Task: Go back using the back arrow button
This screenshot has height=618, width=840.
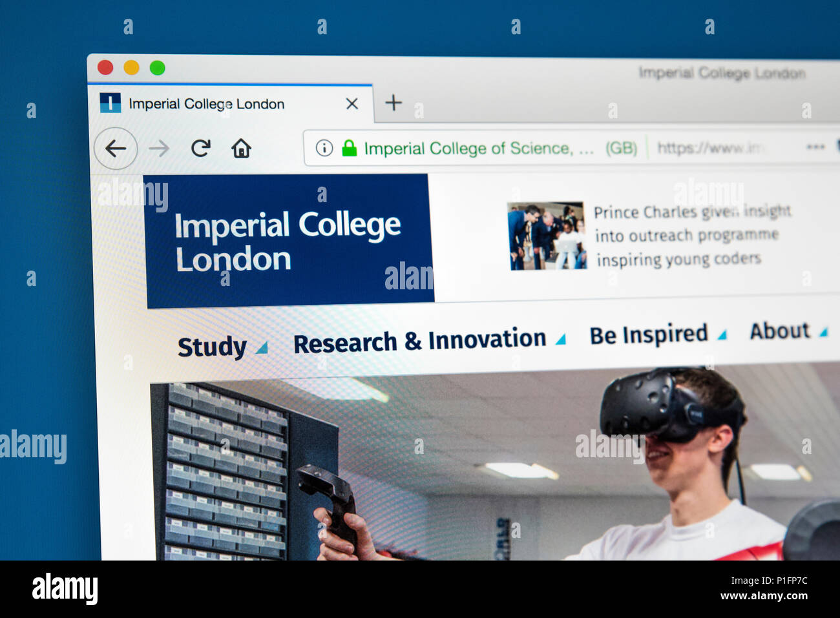Action: pos(116,149)
